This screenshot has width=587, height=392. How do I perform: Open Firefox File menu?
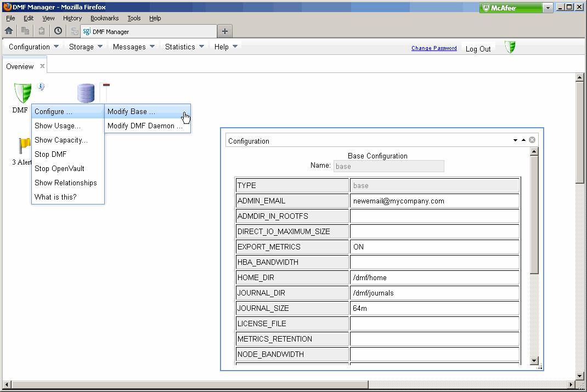click(10, 18)
